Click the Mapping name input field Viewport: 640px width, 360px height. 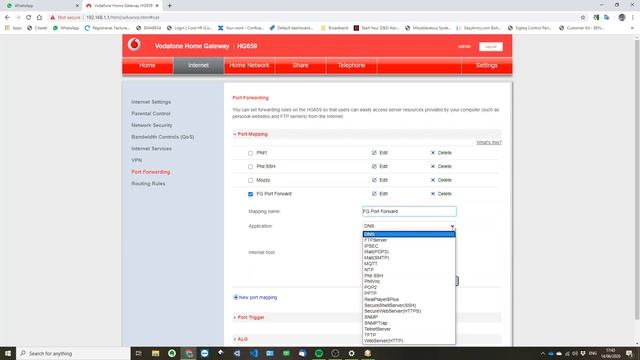tap(409, 211)
